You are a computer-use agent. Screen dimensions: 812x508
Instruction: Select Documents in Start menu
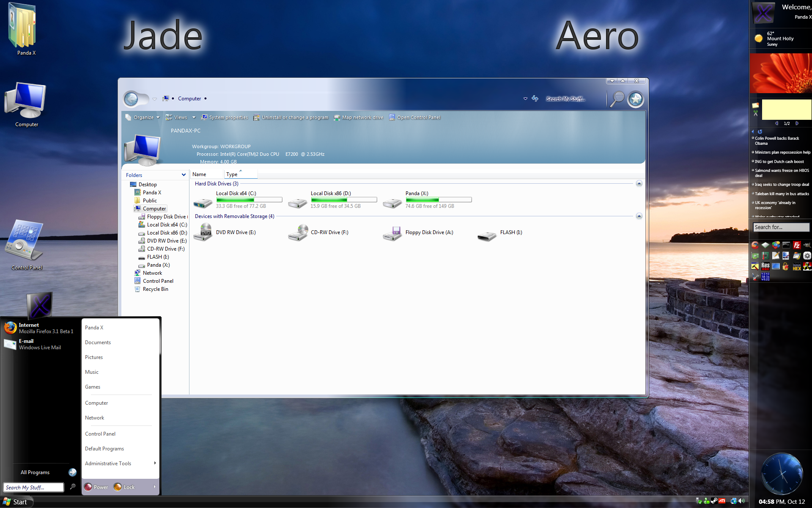(98, 342)
